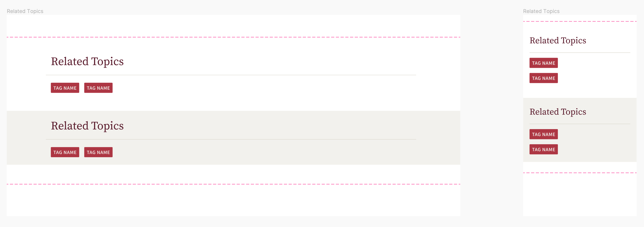This screenshot has width=644, height=227.
Task: Select the wide frame's small gray Related Topics label
Action: [25, 11]
